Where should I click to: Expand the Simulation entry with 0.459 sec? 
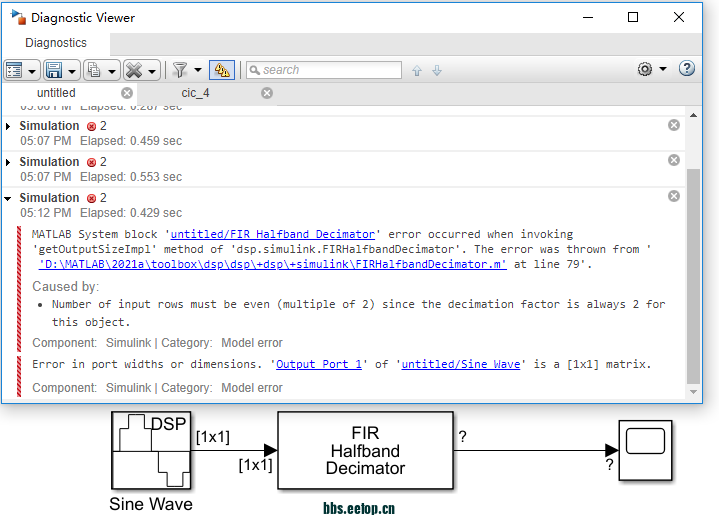pyautogui.click(x=8, y=126)
